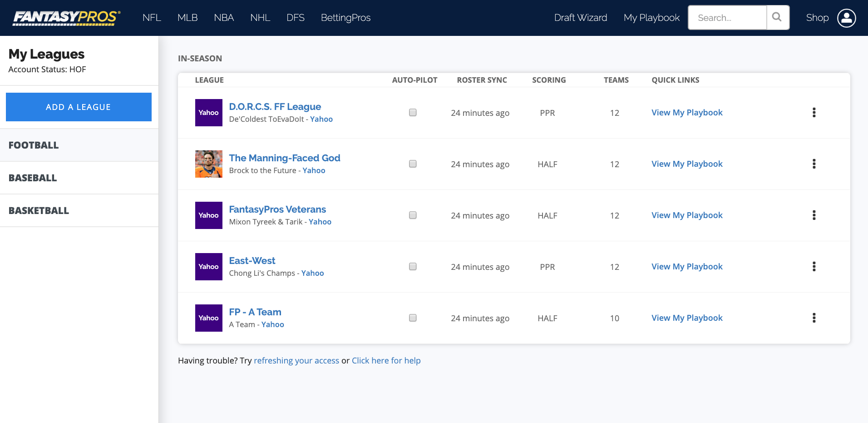The width and height of the screenshot is (868, 423).
Task: Open the three-dot menu for FantasyPros Veterans
Action: tap(814, 215)
